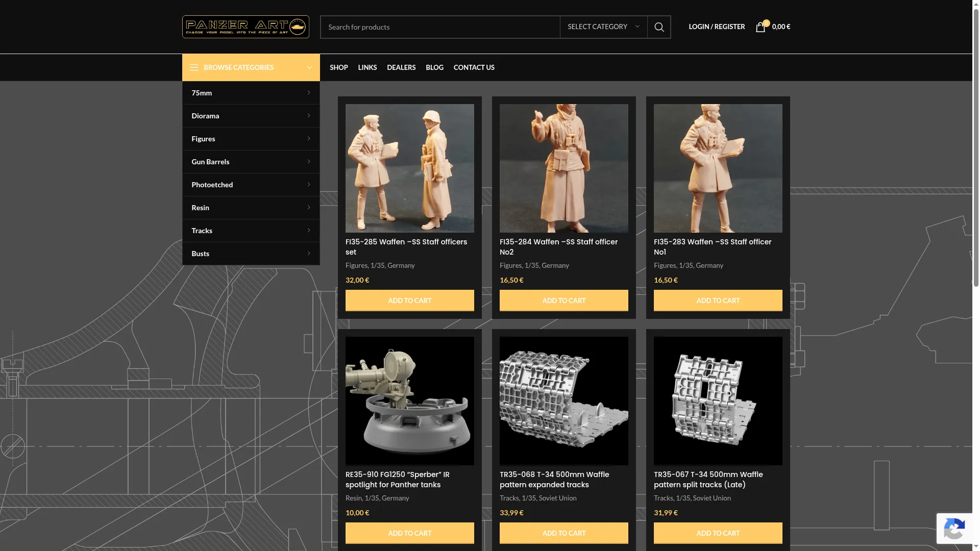The image size is (980, 551).
Task: Open FI35-285 Staff officers set thumbnail
Action: pos(410,168)
